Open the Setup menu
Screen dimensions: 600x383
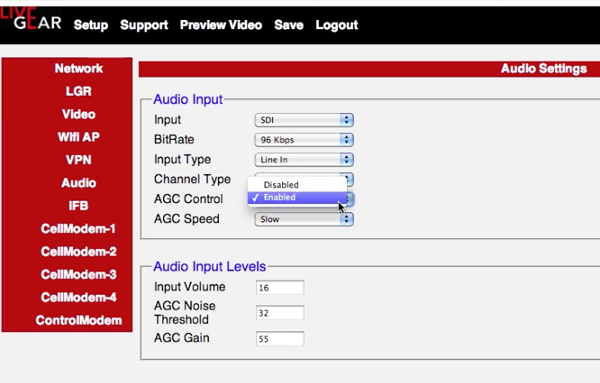pos(91,25)
